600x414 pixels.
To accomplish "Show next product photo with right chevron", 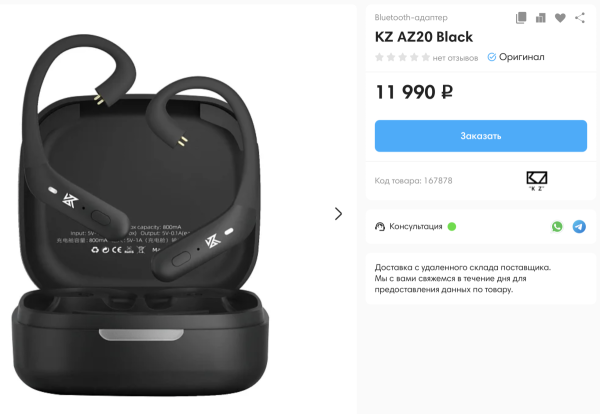I will click(338, 214).
